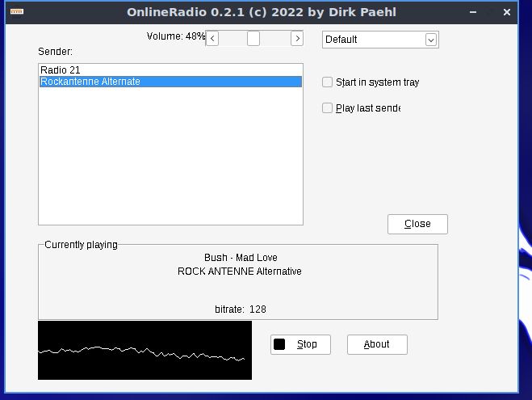This screenshot has width=532, height=400.
Task: Click the Close button
Action: 417,224
